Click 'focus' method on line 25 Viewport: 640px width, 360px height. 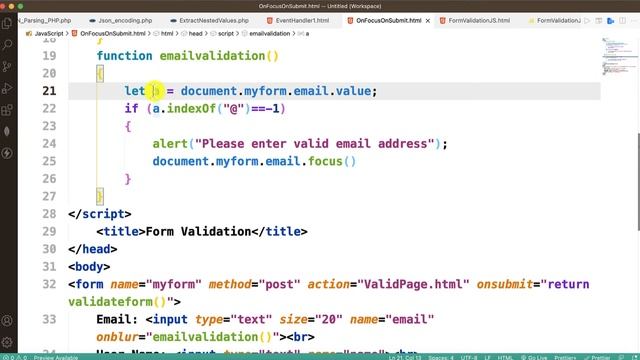[325, 161]
